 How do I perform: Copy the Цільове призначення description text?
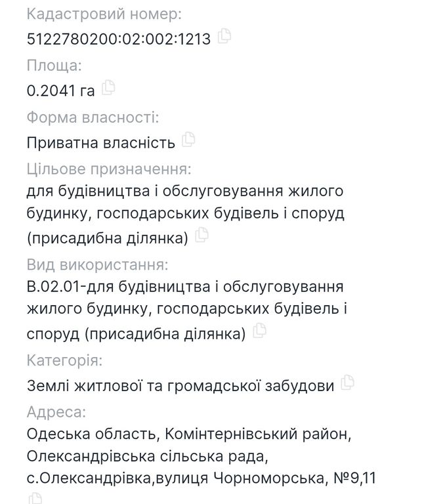pyautogui.click(x=201, y=235)
